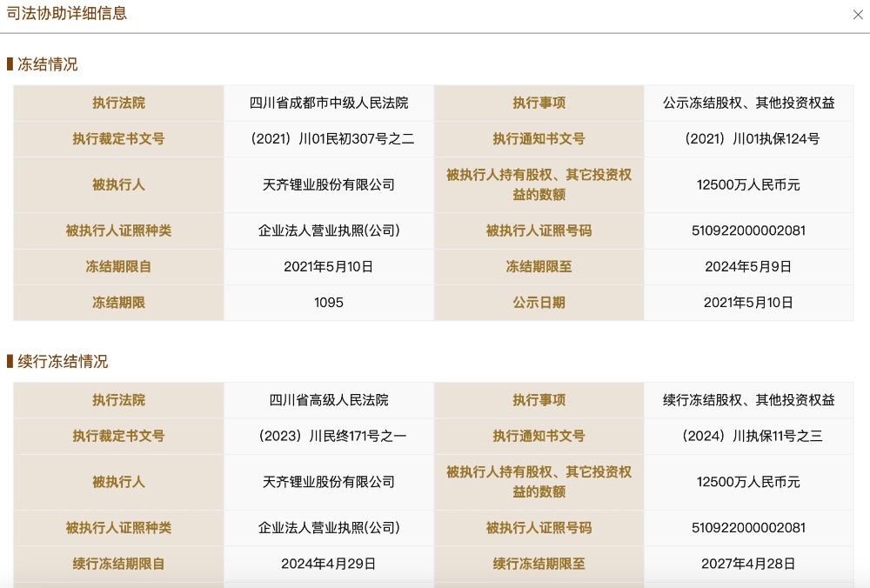This screenshot has height=588, width=870.
Task: Click the continued freeze start date 2024年4月29日
Action: 329,564
